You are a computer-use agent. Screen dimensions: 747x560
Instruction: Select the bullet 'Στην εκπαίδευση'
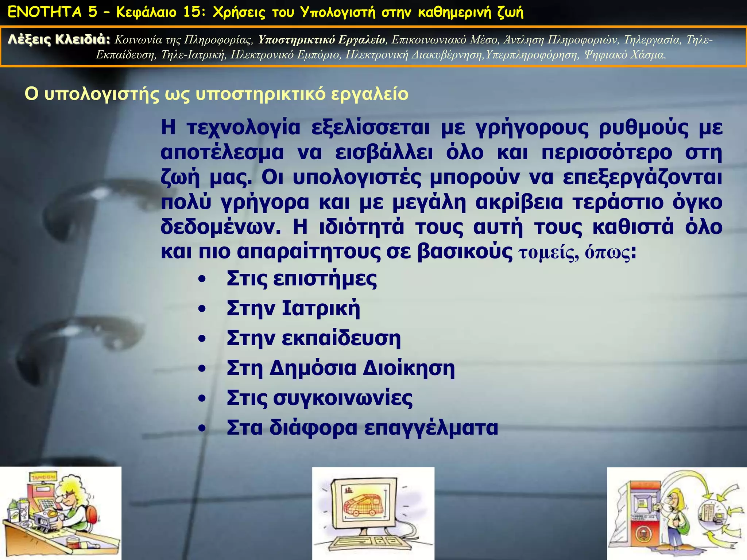click(x=313, y=338)
